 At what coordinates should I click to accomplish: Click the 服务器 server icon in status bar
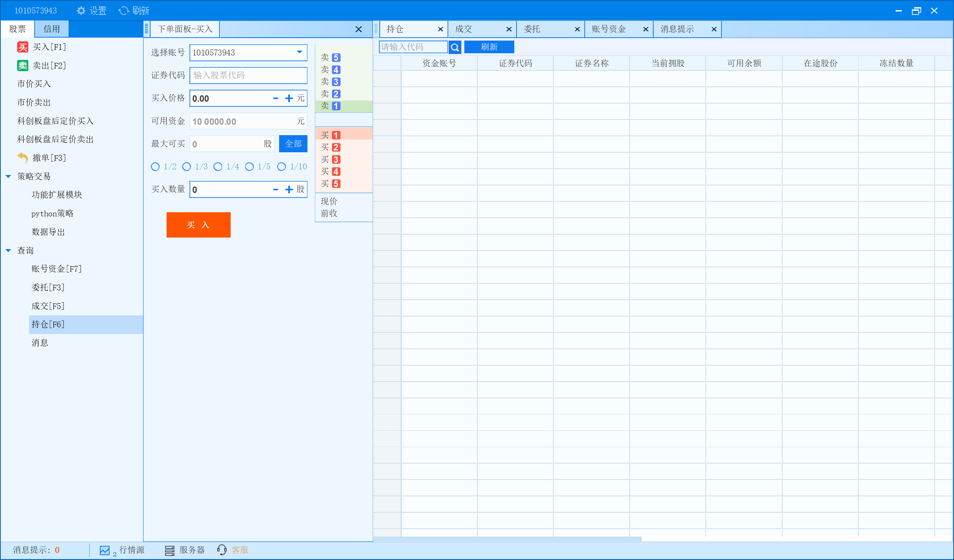pyautogui.click(x=170, y=550)
